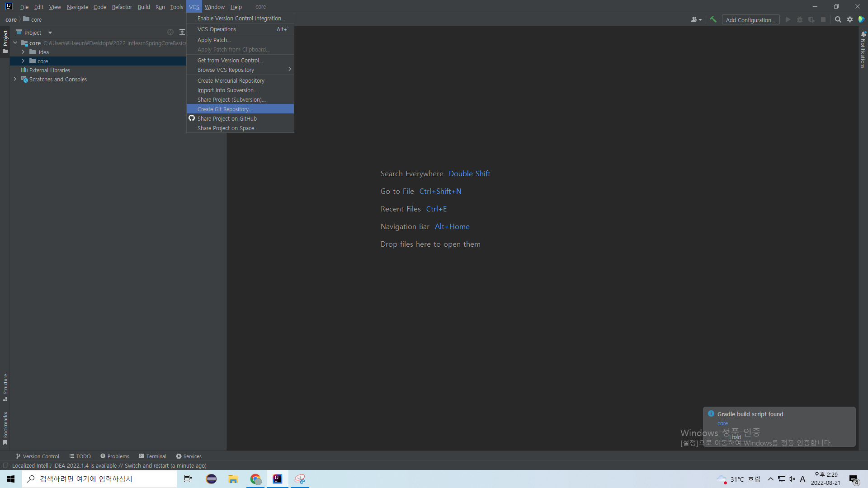Open Chrome from the Windows taskbar
Viewport: 868px width, 488px height.
(255, 479)
